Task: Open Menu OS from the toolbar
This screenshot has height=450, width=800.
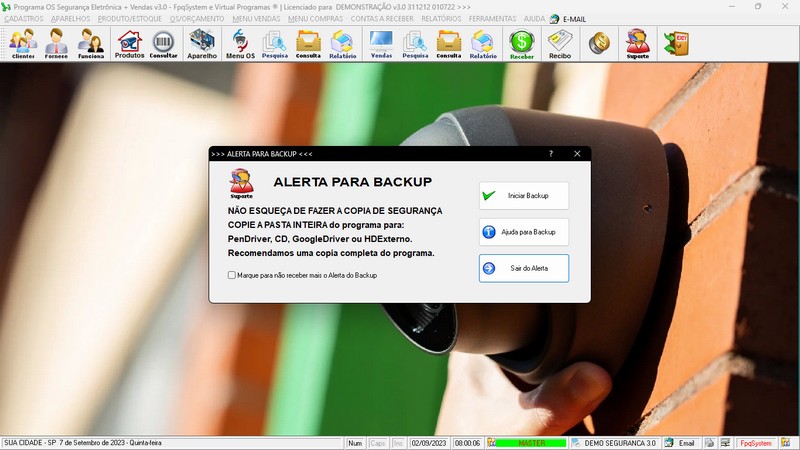Action: point(240,43)
